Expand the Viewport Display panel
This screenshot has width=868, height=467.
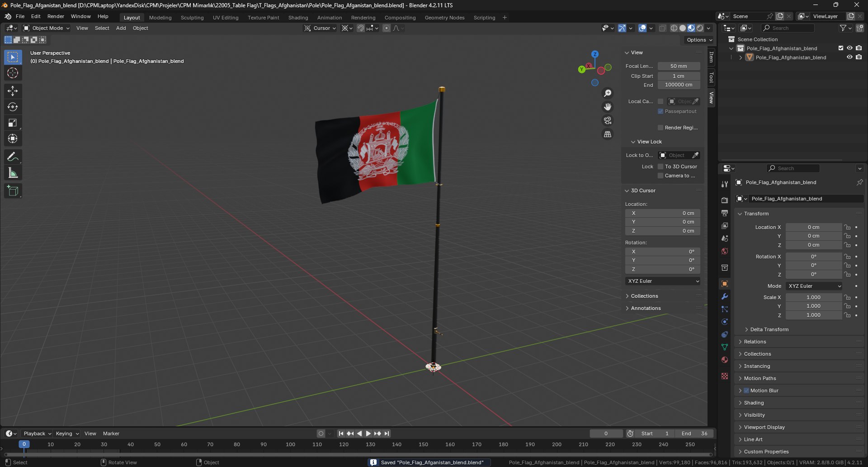pyautogui.click(x=764, y=427)
